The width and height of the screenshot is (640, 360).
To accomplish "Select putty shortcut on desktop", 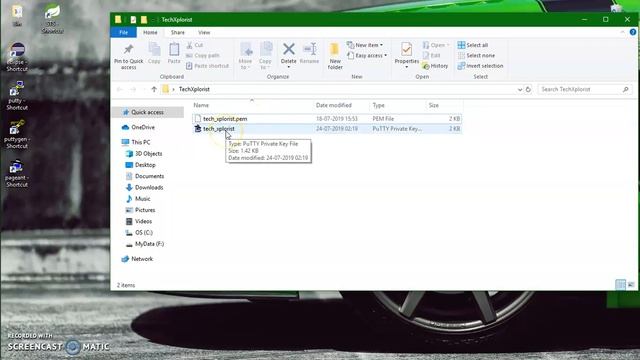I will pyautogui.click(x=17, y=96).
